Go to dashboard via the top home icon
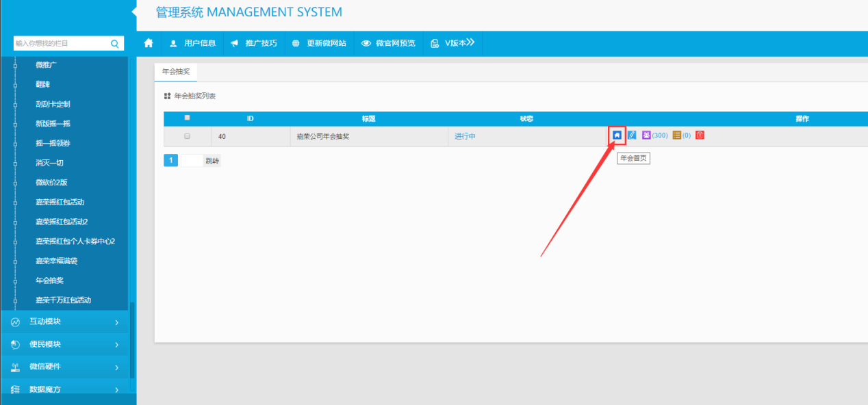 pyautogui.click(x=149, y=43)
